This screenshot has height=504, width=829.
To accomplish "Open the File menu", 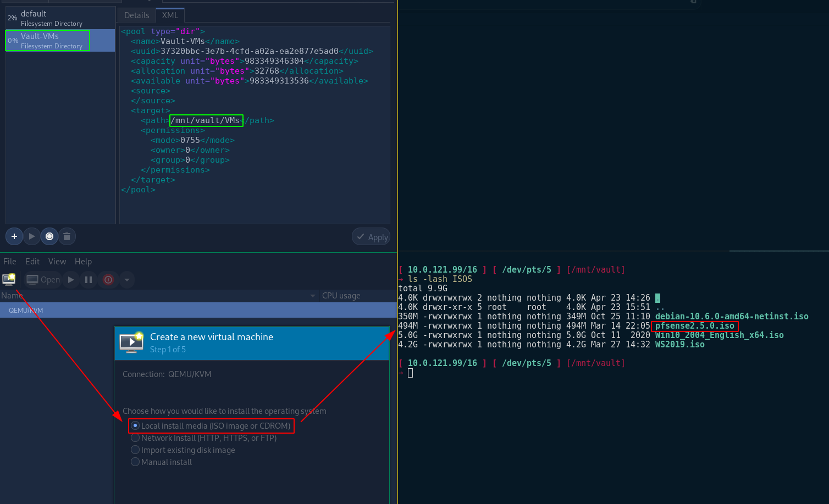I will point(10,262).
